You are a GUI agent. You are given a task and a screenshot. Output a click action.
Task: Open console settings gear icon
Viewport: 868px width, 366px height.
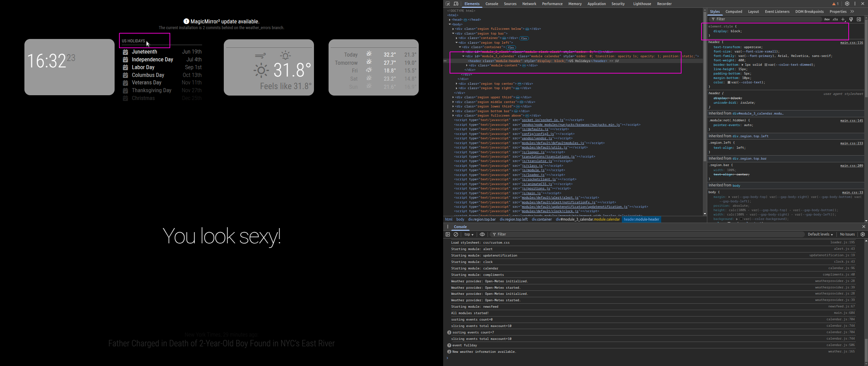pyautogui.click(x=863, y=234)
